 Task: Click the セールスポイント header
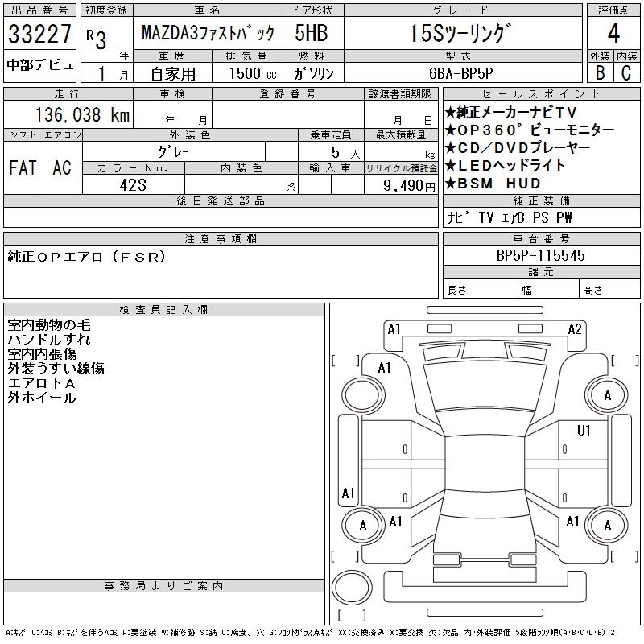[x=541, y=94]
